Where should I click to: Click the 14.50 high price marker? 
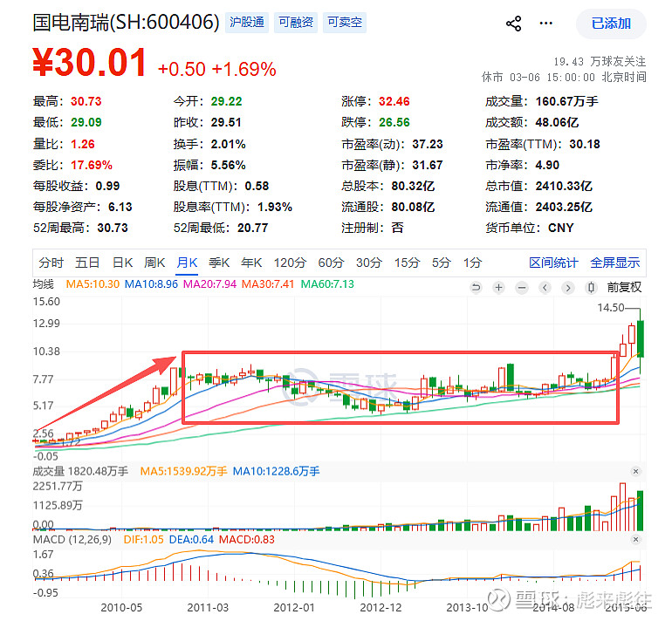coord(611,308)
